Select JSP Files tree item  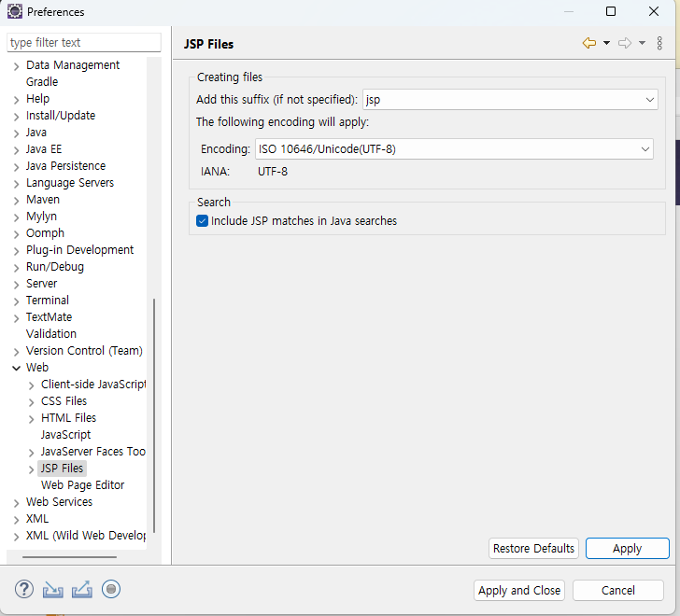(62, 469)
